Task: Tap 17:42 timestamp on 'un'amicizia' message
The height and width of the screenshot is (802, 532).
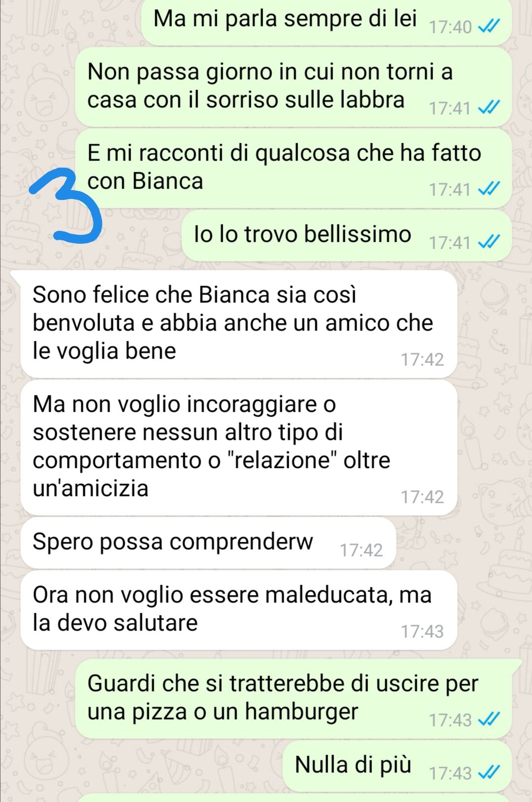Action: pyautogui.click(x=422, y=497)
